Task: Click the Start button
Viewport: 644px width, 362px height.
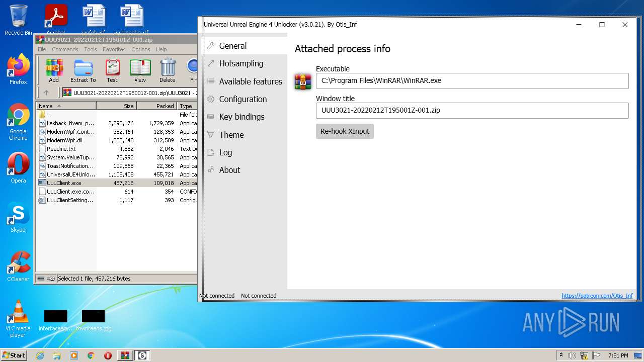Action: (14, 355)
